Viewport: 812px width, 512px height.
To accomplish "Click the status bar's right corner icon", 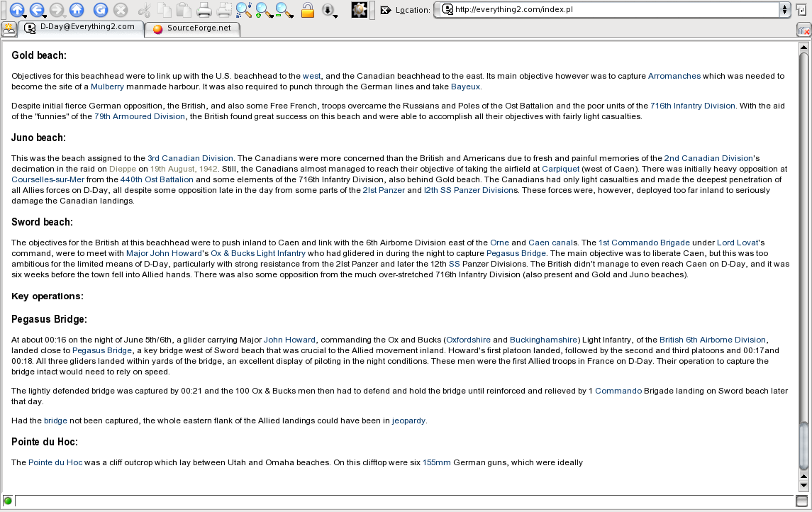I will pos(801,501).
